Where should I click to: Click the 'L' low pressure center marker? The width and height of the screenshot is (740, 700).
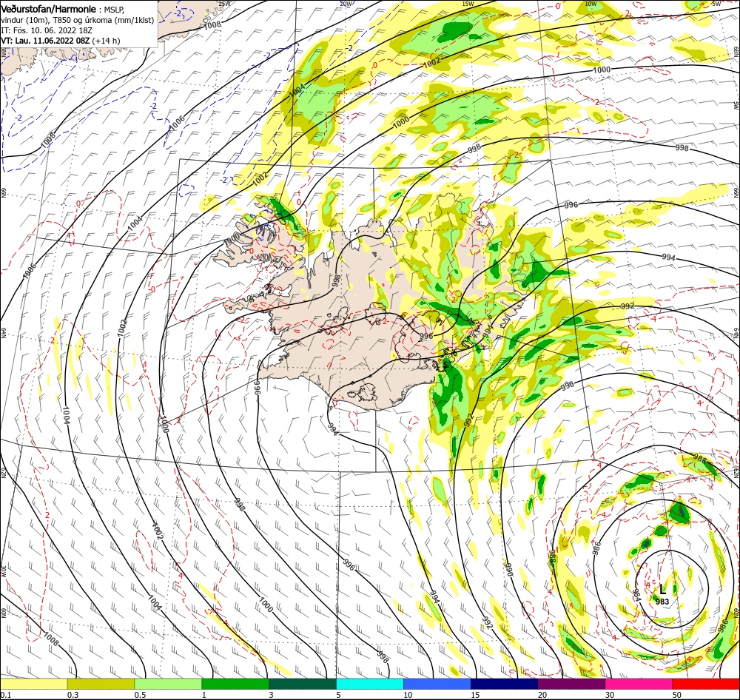pos(662,589)
